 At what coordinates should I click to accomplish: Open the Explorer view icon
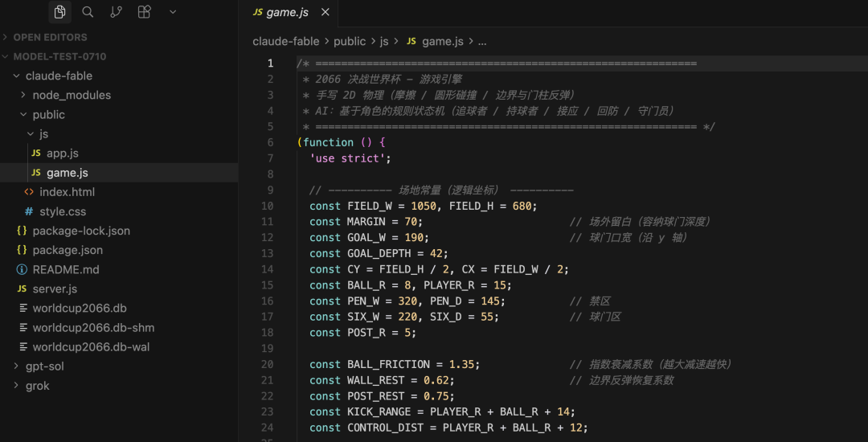click(59, 11)
